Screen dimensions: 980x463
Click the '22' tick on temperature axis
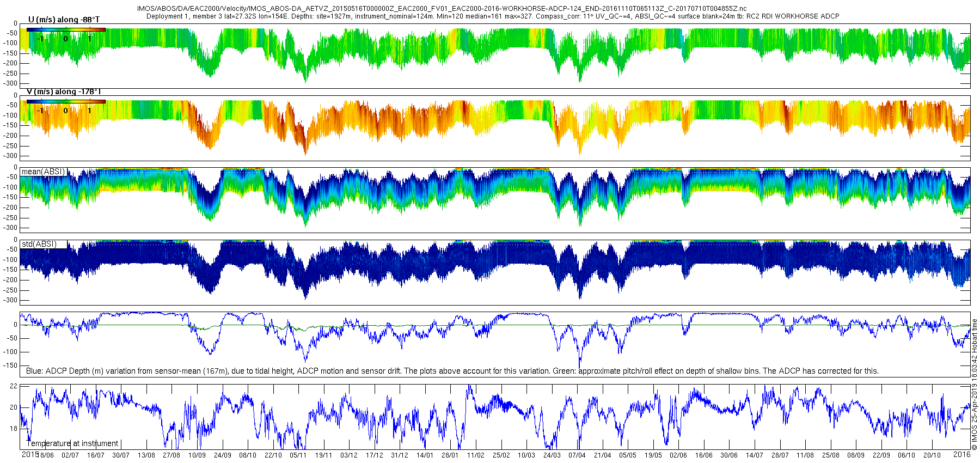tap(14, 386)
